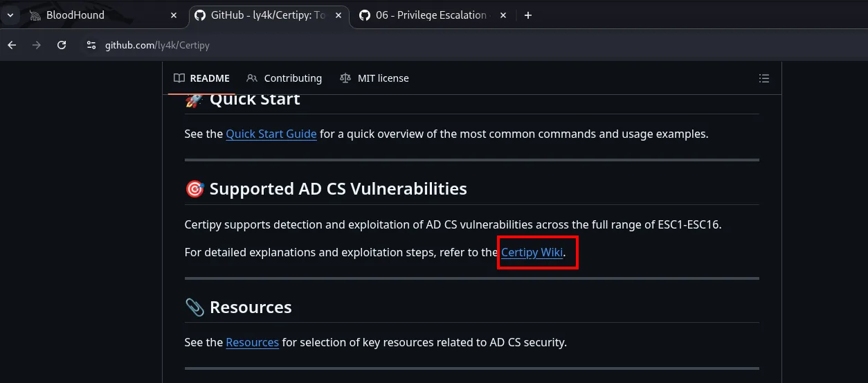Select the README tab

pyautogui.click(x=201, y=78)
